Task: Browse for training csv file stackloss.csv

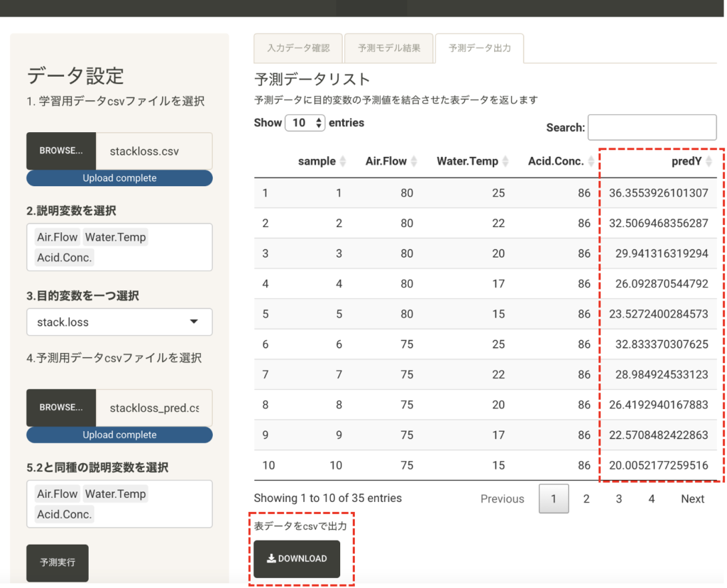Action: click(x=61, y=151)
